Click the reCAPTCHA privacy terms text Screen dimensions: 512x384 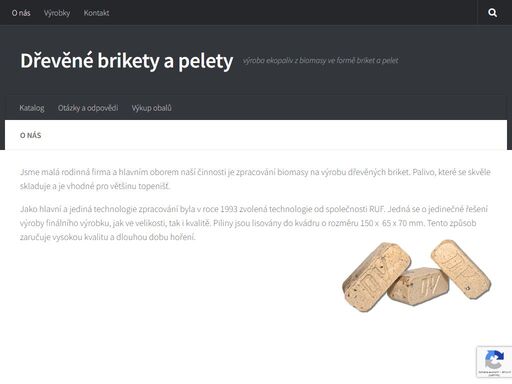click(x=494, y=373)
